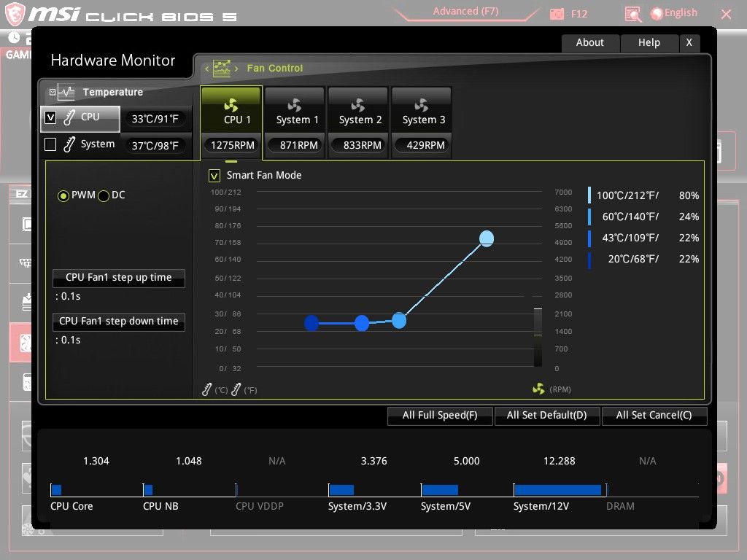Click the 43°C fan curve point on graph
Viewport: 747px width, 560px height.
[x=362, y=323]
